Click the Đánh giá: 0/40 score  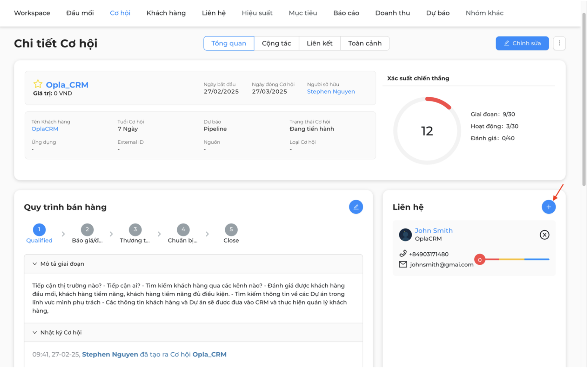492,139
